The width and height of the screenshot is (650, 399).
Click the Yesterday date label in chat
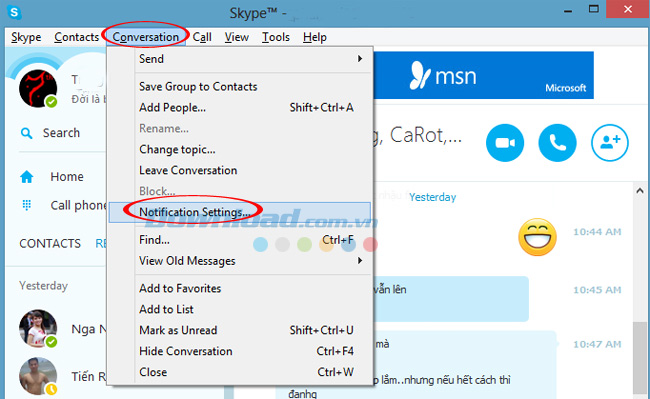pyautogui.click(x=432, y=197)
